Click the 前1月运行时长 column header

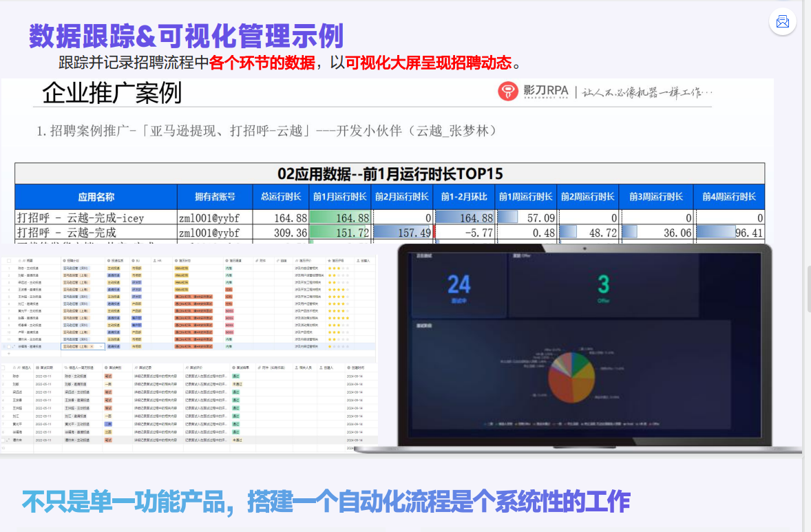(x=340, y=197)
